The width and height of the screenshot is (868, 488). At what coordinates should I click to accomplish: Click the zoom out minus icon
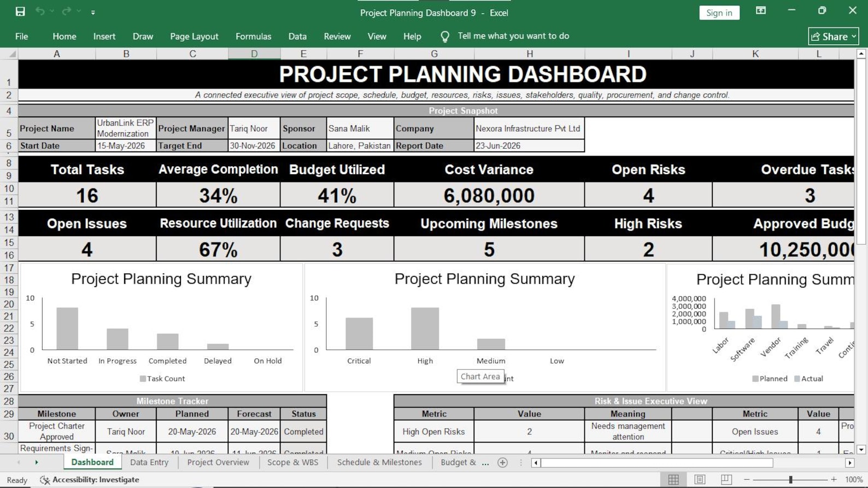point(747,480)
